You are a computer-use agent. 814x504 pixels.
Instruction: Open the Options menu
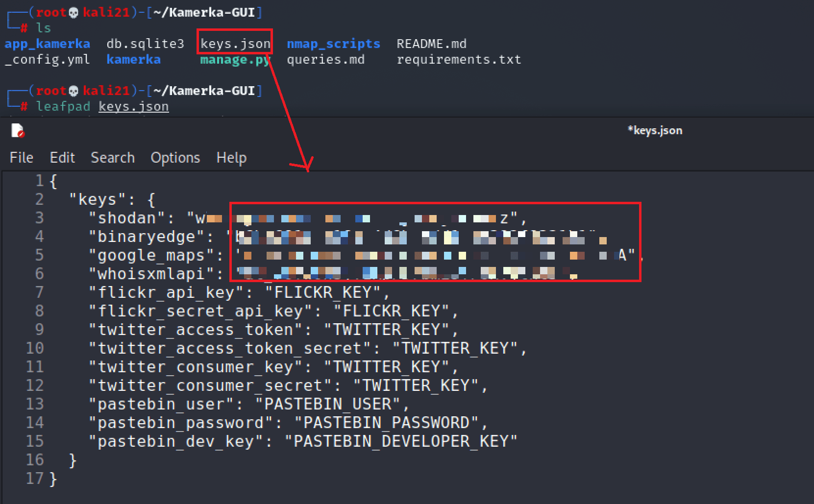coord(175,157)
